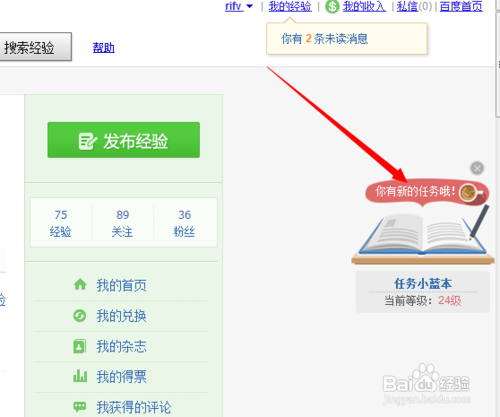
Task: Click the 24级 current level text
Action: pos(449,301)
